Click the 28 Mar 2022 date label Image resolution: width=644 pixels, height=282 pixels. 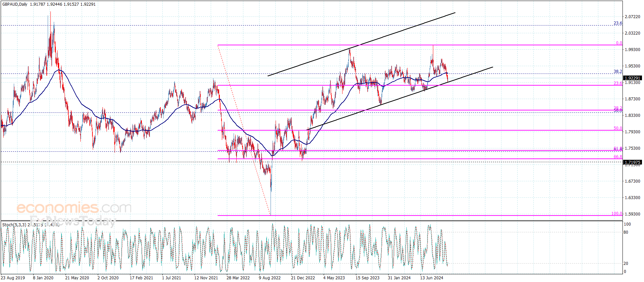(x=238, y=278)
